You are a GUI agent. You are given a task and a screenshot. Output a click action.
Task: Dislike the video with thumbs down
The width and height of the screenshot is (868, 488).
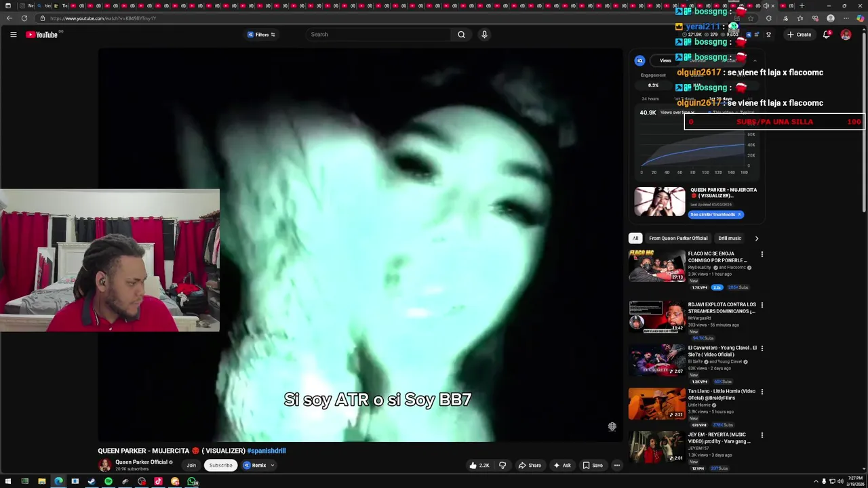502,466
